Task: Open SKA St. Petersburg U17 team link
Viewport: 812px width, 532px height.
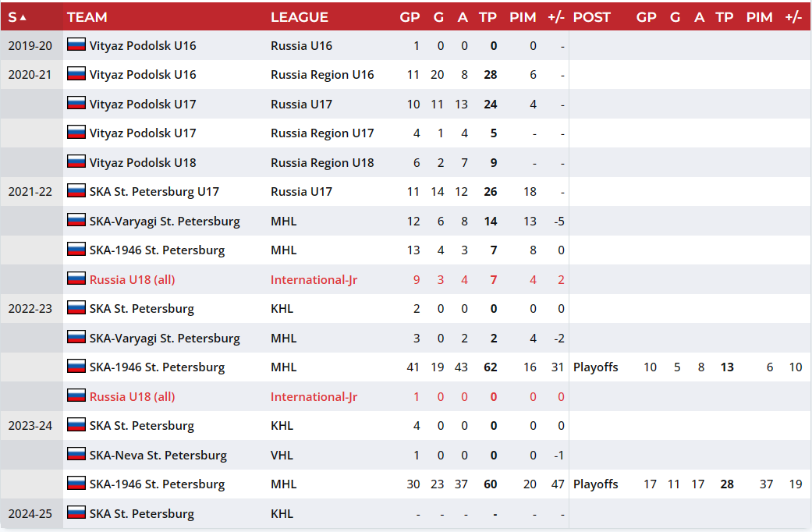Action: (154, 192)
